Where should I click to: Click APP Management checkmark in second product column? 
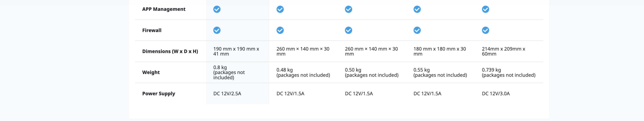(280, 9)
